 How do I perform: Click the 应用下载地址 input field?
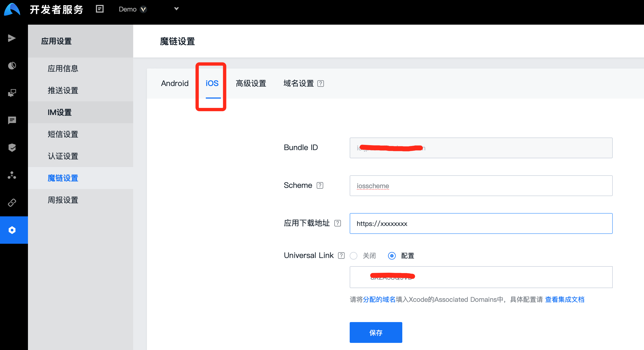point(481,223)
